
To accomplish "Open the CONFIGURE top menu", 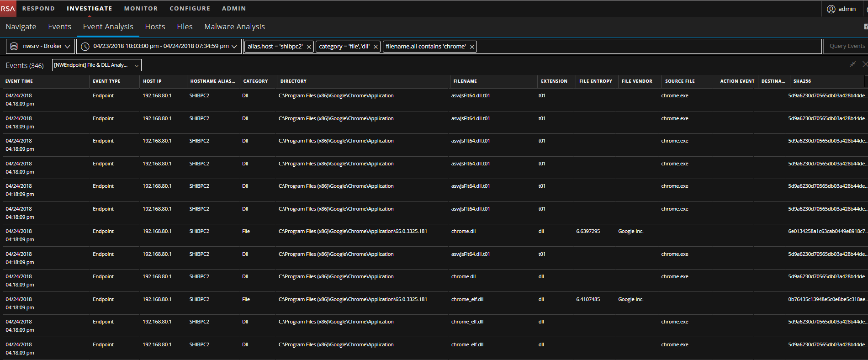I will point(190,8).
